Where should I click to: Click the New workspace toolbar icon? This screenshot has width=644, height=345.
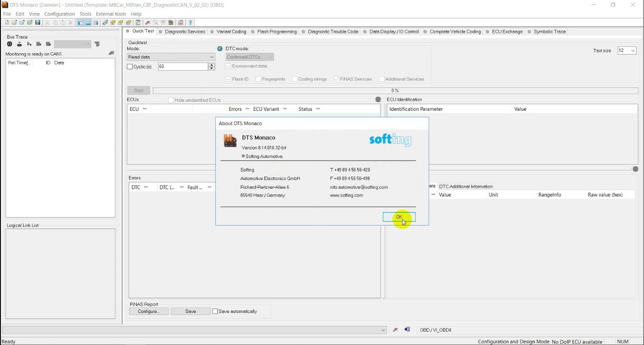click(7, 23)
